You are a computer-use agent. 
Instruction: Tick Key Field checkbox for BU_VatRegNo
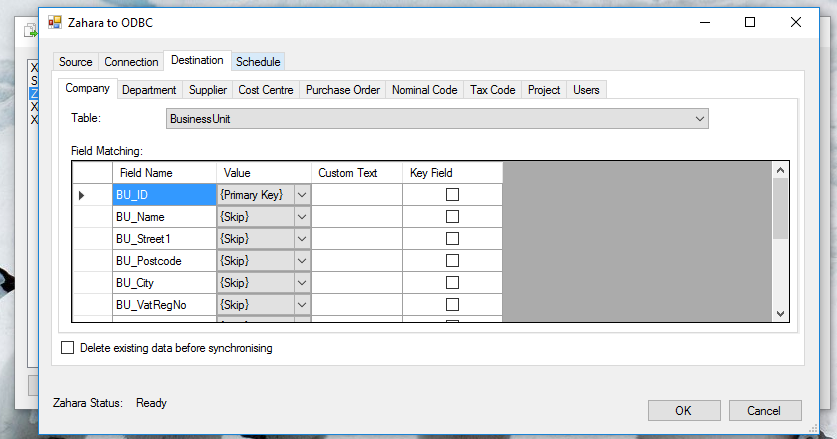click(x=452, y=304)
